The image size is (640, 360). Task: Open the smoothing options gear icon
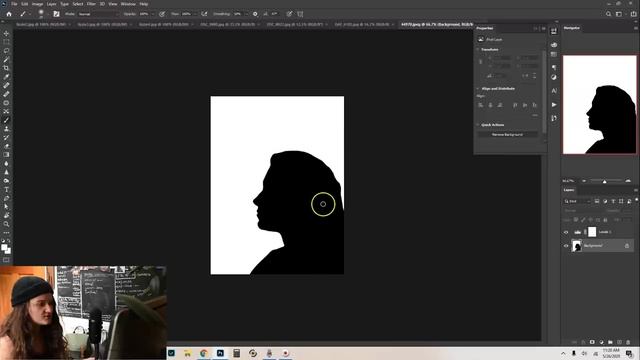[255, 14]
